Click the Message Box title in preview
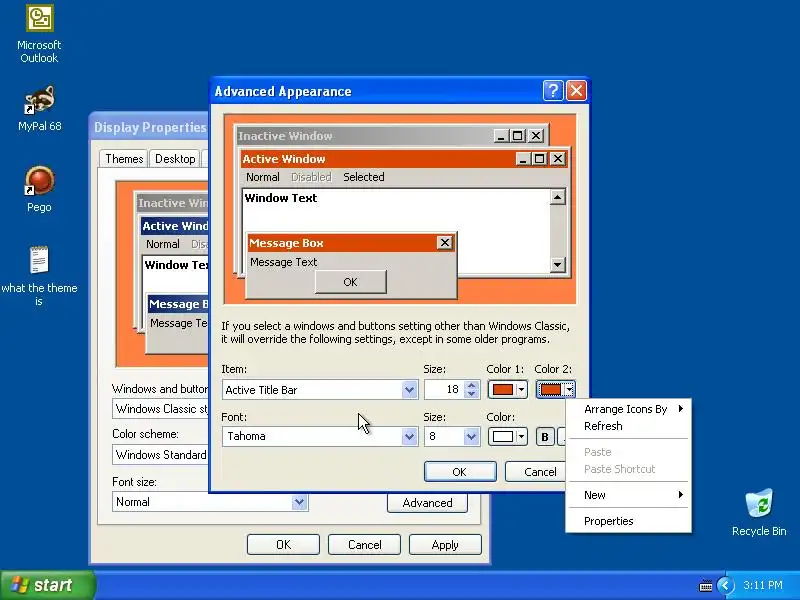The image size is (800, 600). [286, 243]
